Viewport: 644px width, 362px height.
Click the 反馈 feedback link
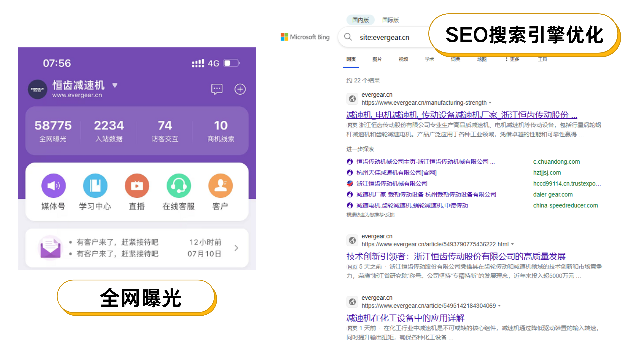click(x=390, y=215)
